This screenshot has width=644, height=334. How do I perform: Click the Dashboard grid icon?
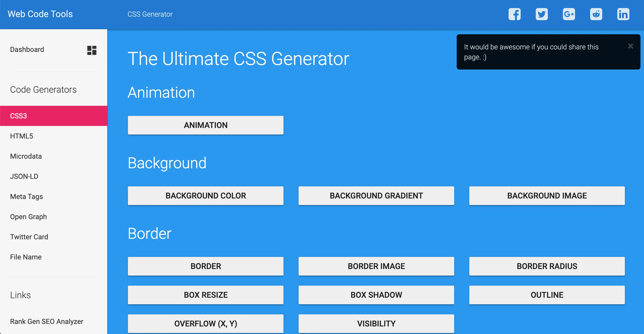91,50
